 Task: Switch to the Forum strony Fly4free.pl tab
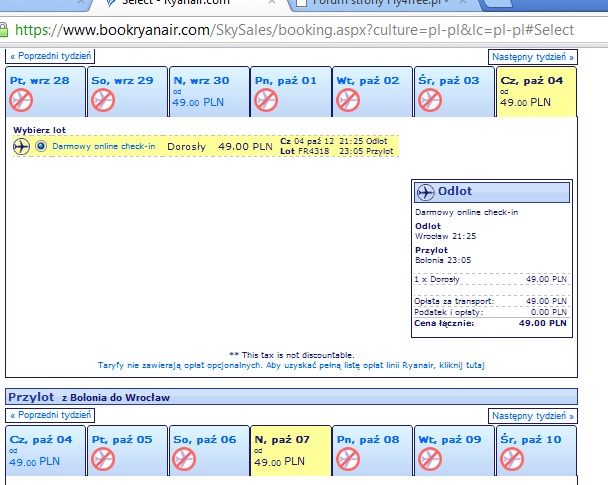click(x=382, y=3)
